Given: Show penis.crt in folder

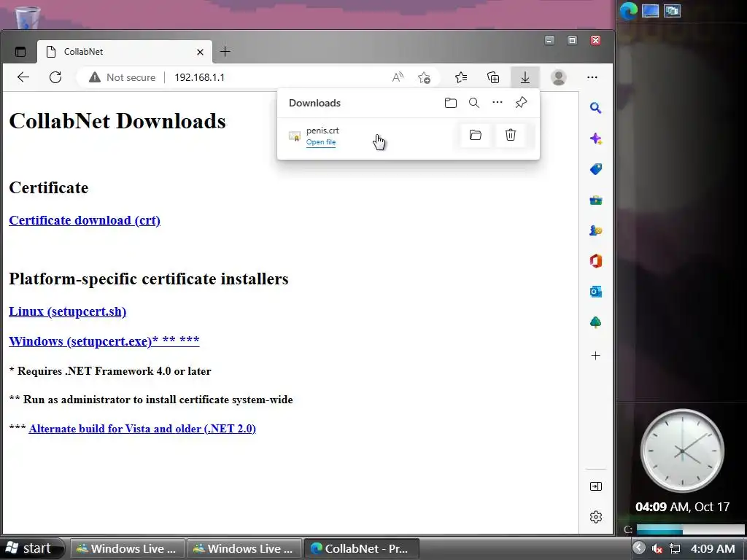Looking at the screenshot, I should pyautogui.click(x=475, y=135).
